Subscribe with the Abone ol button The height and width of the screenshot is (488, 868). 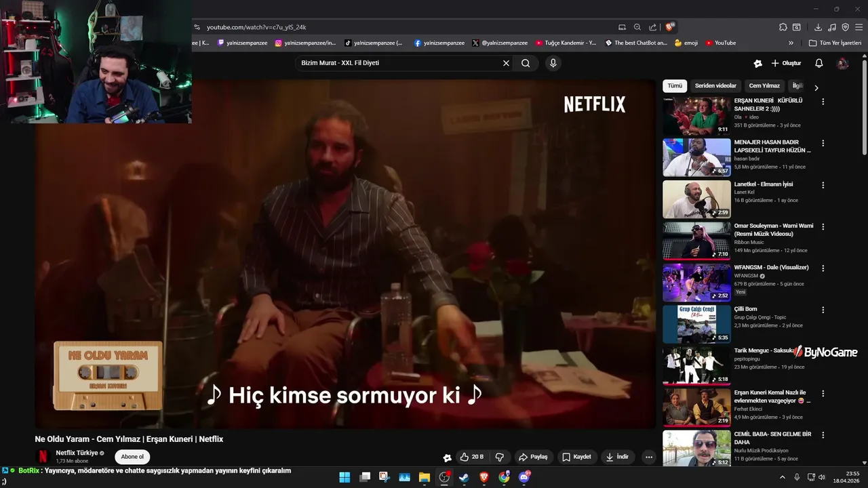click(132, 457)
